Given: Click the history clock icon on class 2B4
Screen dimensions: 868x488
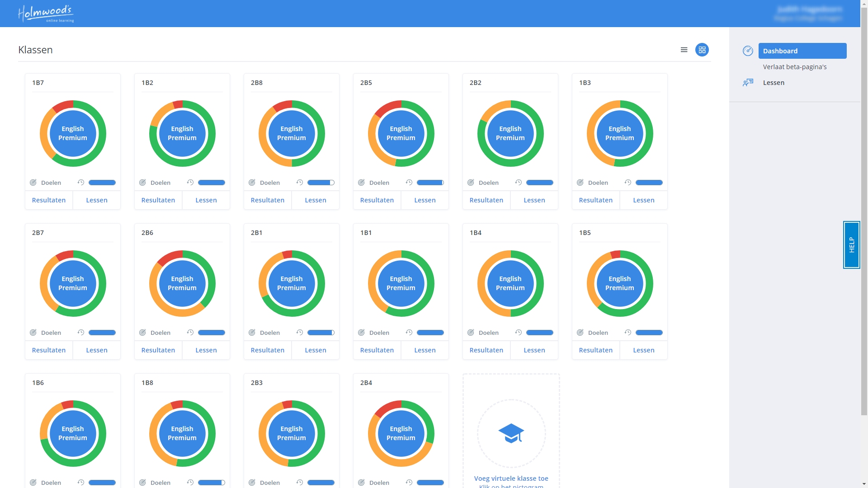Looking at the screenshot, I should (409, 482).
